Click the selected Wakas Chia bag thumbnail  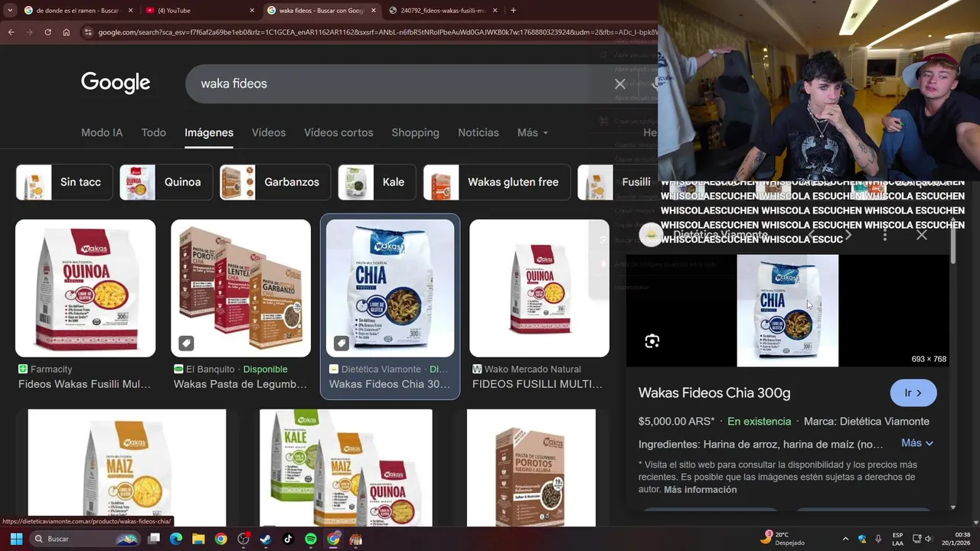[x=390, y=289]
